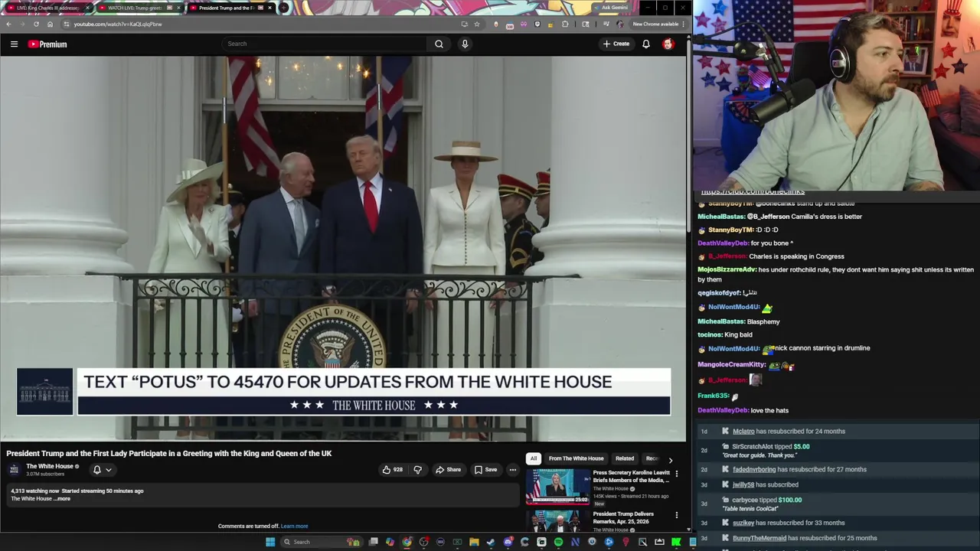Switch to President Trump and the First Lady tab
The image size is (980, 551).
(x=228, y=8)
